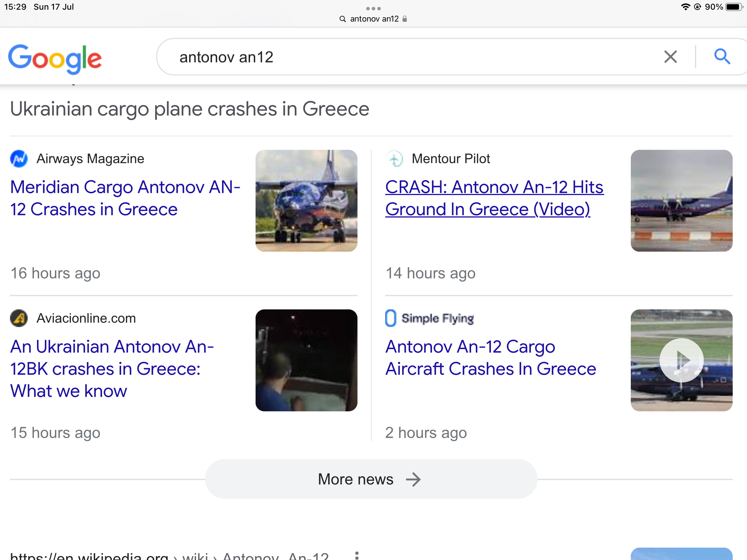
Task: Click the '16 hours ago' timestamp
Action: pos(55,273)
